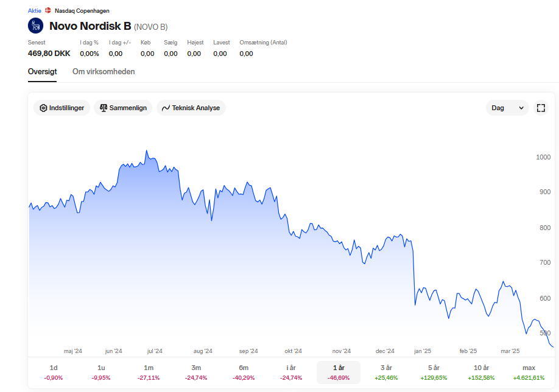Click the Omsætning (Antal) label
This screenshot has height=392, width=559.
263,43
